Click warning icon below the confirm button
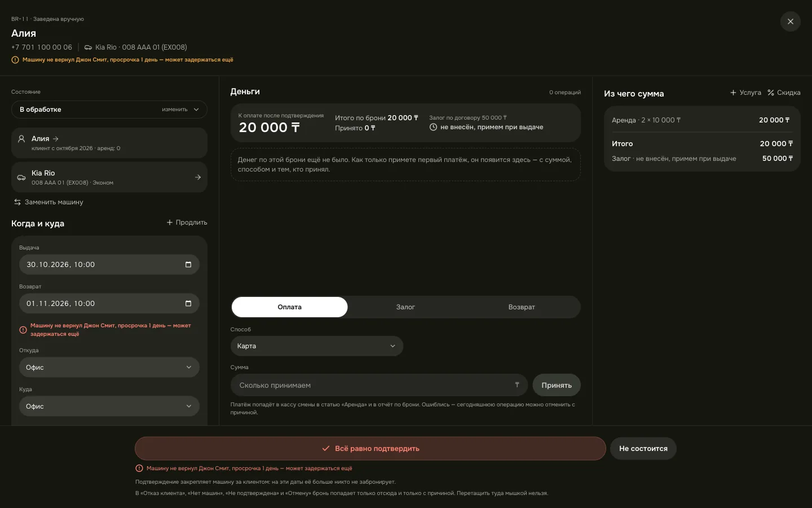This screenshot has height=508, width=812. pyautogui.click(x=139, y=468)
